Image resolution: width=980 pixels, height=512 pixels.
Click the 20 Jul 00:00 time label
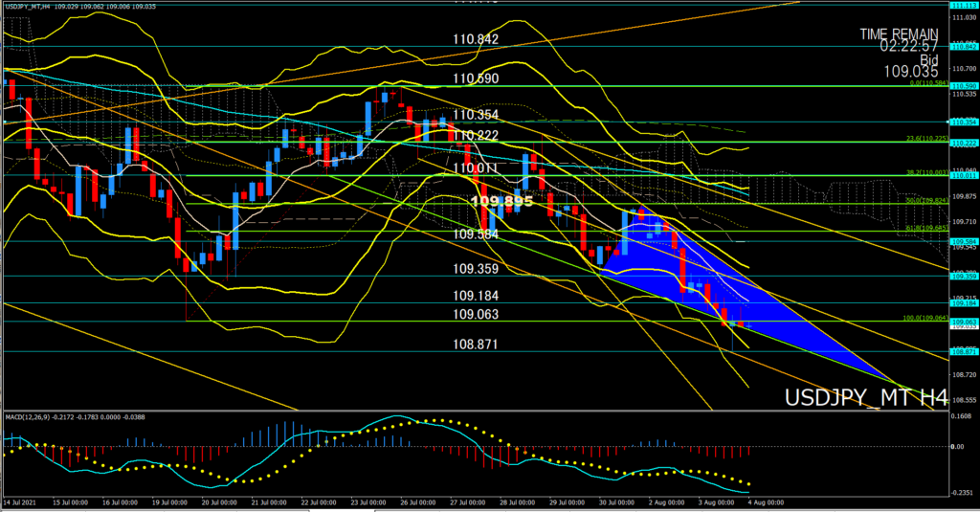(x=219, y=502)
